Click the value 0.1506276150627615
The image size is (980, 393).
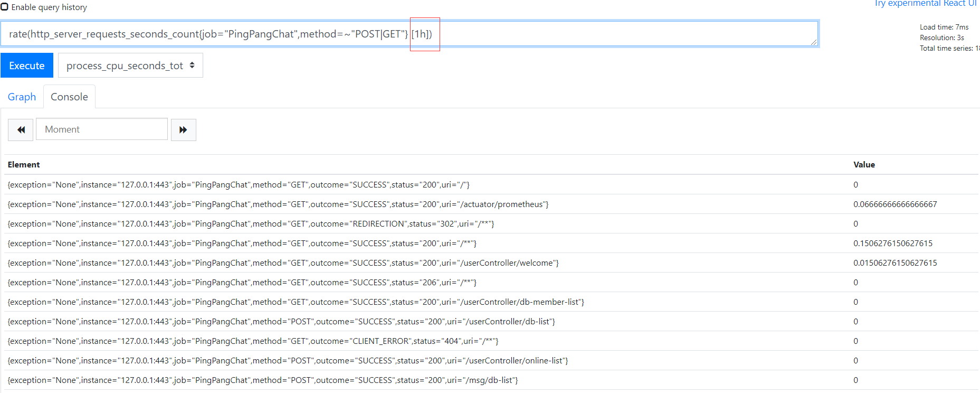[x=892, y=244]
